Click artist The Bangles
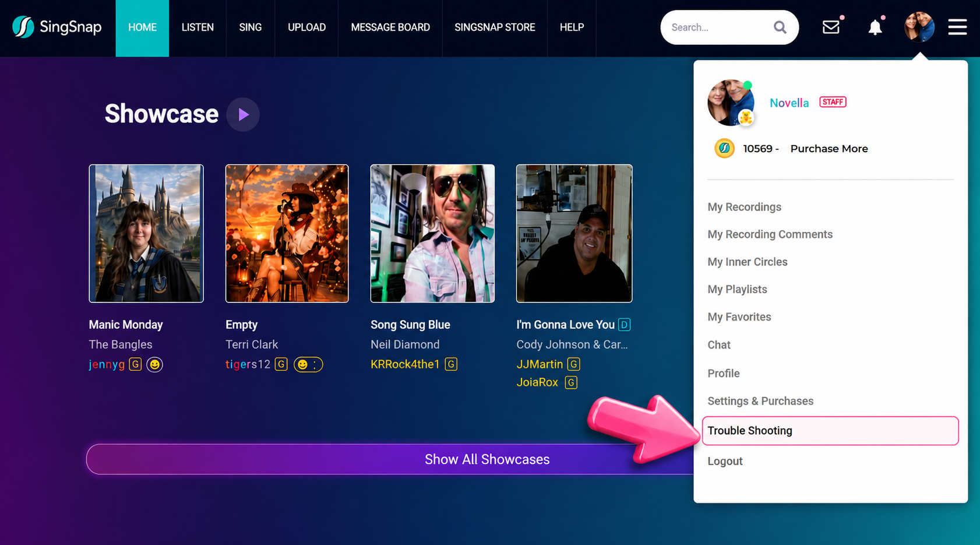The height and width of the screenshot is (545, 980). tap(121, 344)
